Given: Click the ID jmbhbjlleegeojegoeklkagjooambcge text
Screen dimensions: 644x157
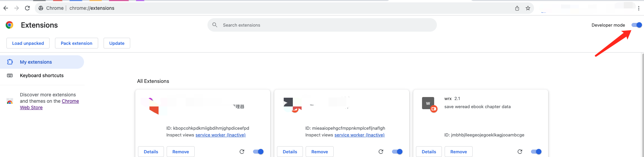Looking at the screenshot, I should click(x=484, y=135).
